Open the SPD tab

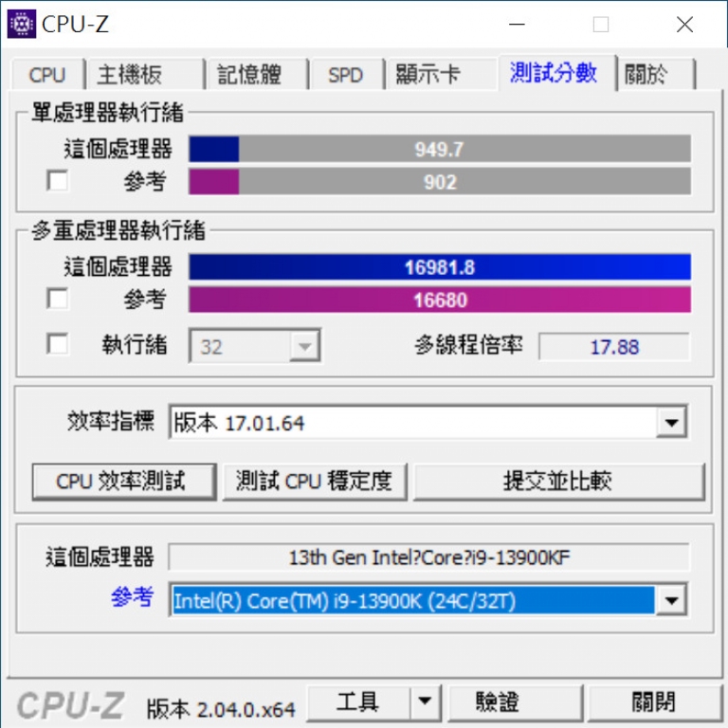(346, 74)
